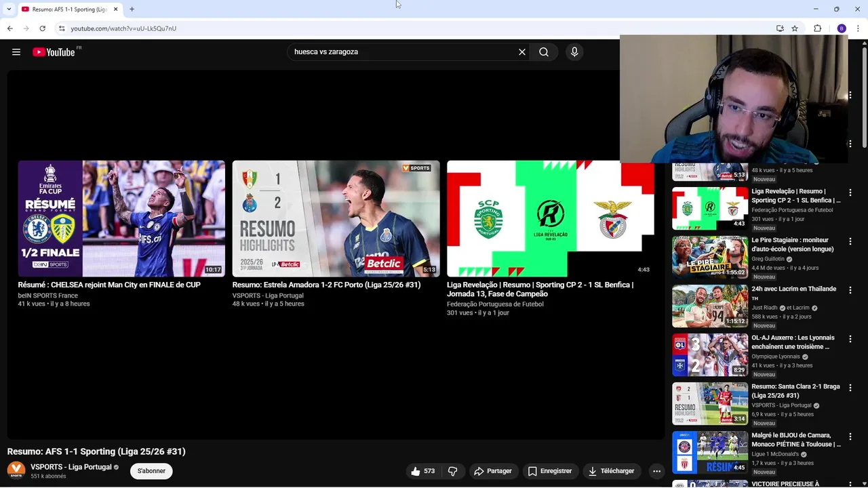Close the Resumo AFS 1-1 Sporting tab
Image resolution: width=868 pixels, height=488 pixels.
click(115, 9)
